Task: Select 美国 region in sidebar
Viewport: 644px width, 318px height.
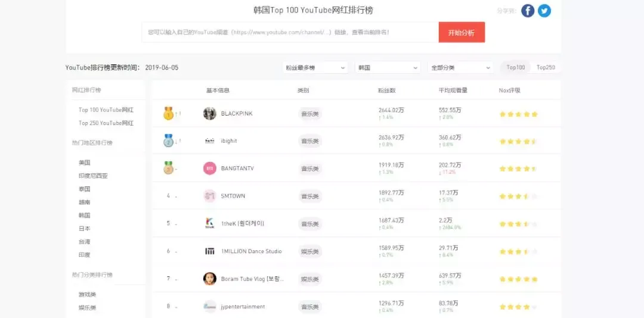Action: pos(84,163)
